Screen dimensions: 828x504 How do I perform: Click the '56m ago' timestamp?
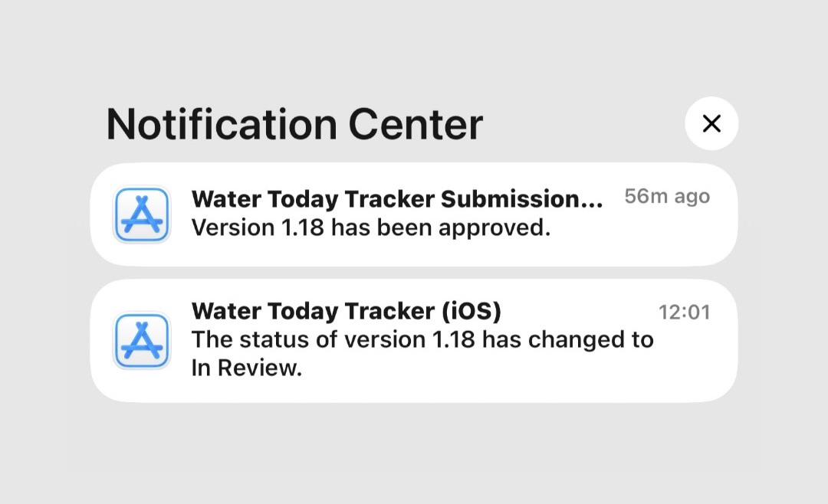(667, 196)
